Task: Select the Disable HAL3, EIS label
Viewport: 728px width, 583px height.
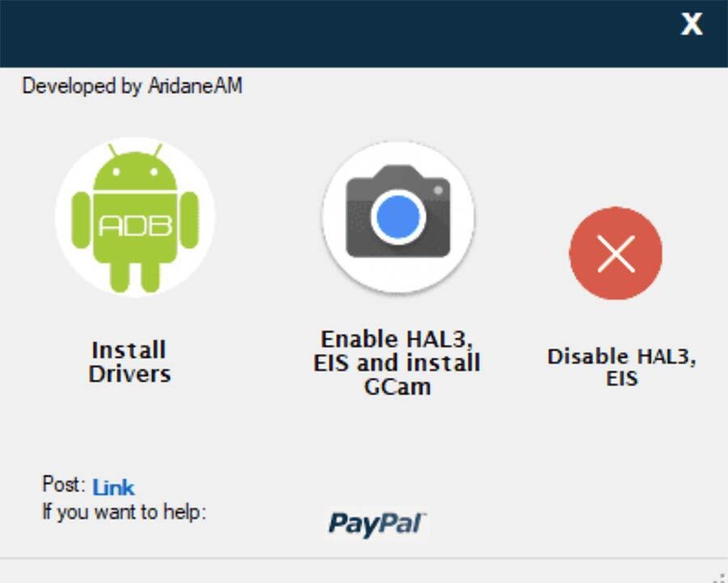Action: (622, 367)
